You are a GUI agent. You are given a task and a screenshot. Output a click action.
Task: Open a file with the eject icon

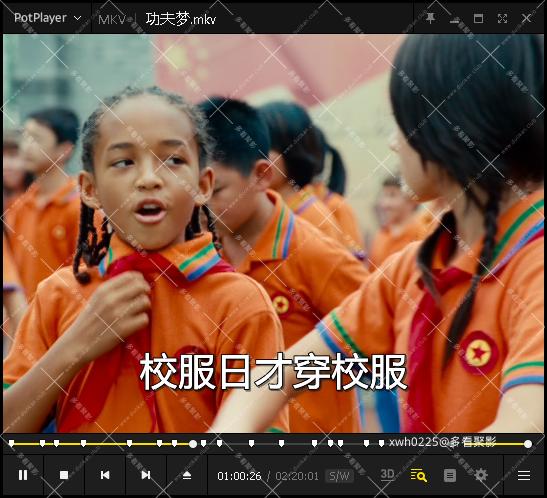[187, 475]
